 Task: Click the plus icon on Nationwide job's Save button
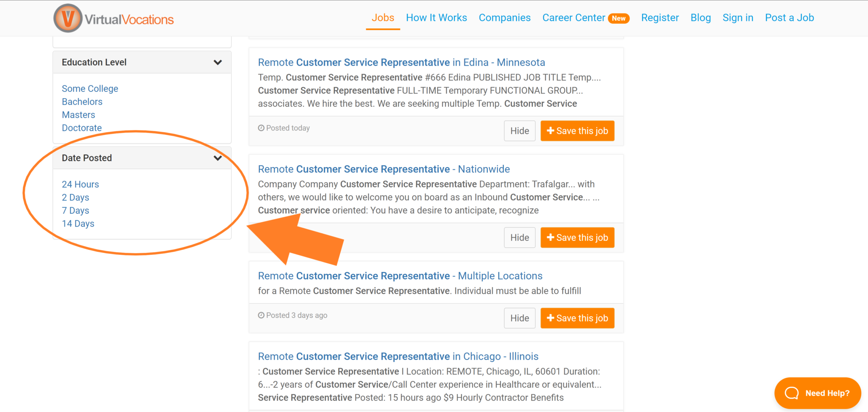(551, 237)
